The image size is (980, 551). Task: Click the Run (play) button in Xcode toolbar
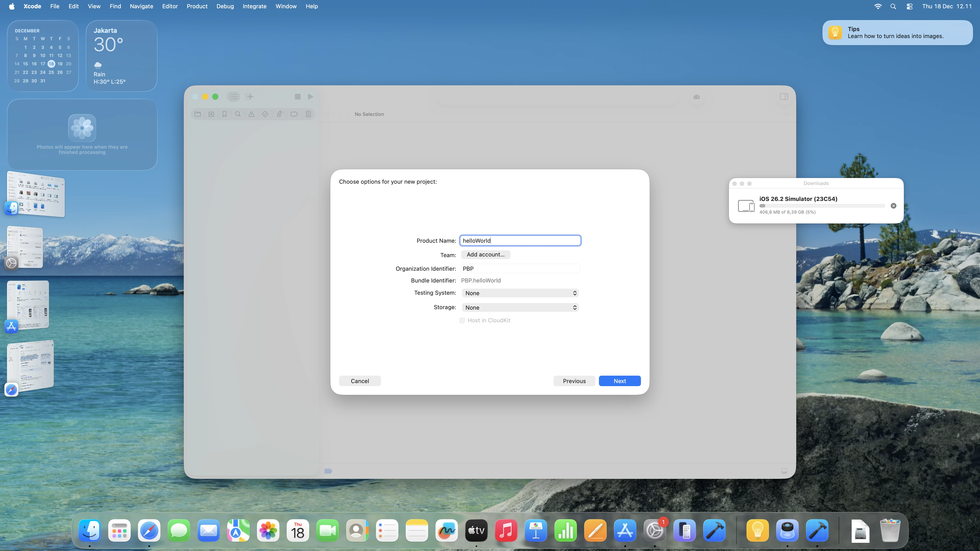(310, 97)
